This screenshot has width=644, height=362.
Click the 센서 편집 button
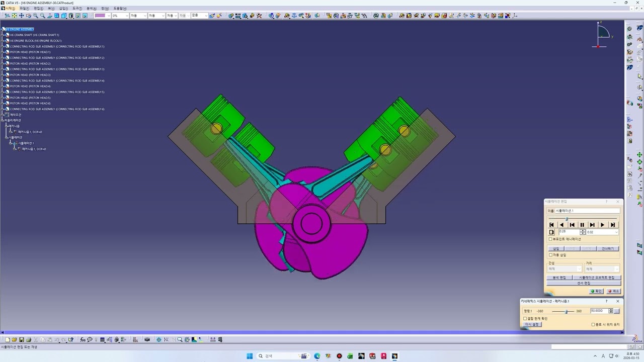584,283
